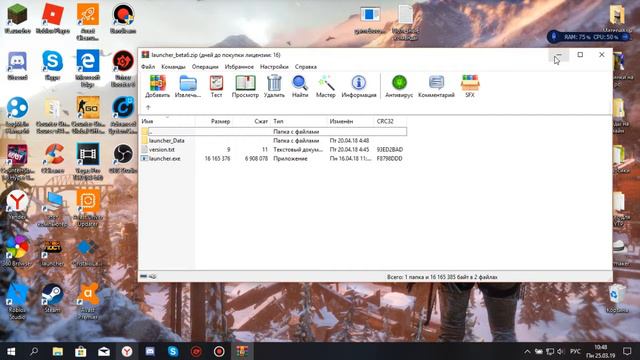Image resolution: width=640 pixels, height=360 pixels.
Task: Open File Explorer from the taskbar
Action: (x=58, y=351)
